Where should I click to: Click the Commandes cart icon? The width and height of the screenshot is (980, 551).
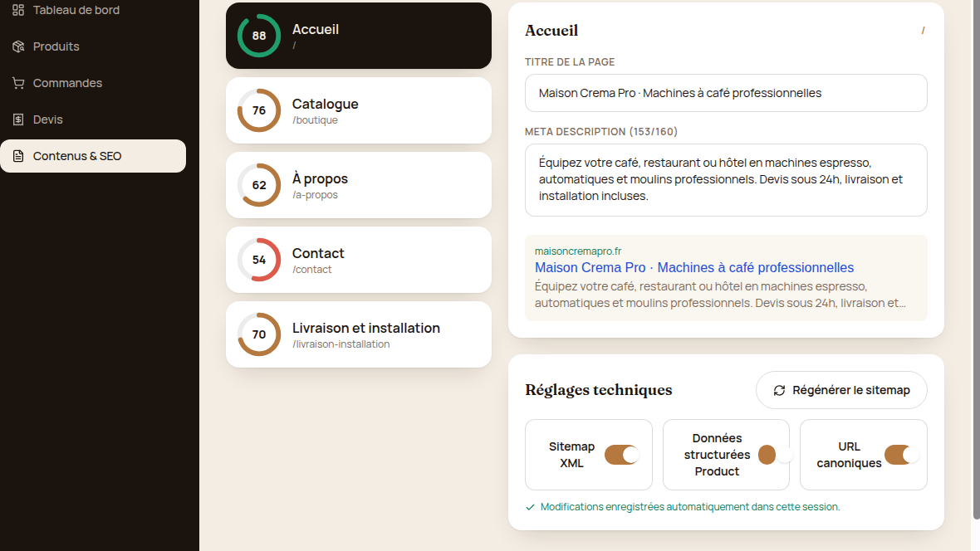(18, 83)
